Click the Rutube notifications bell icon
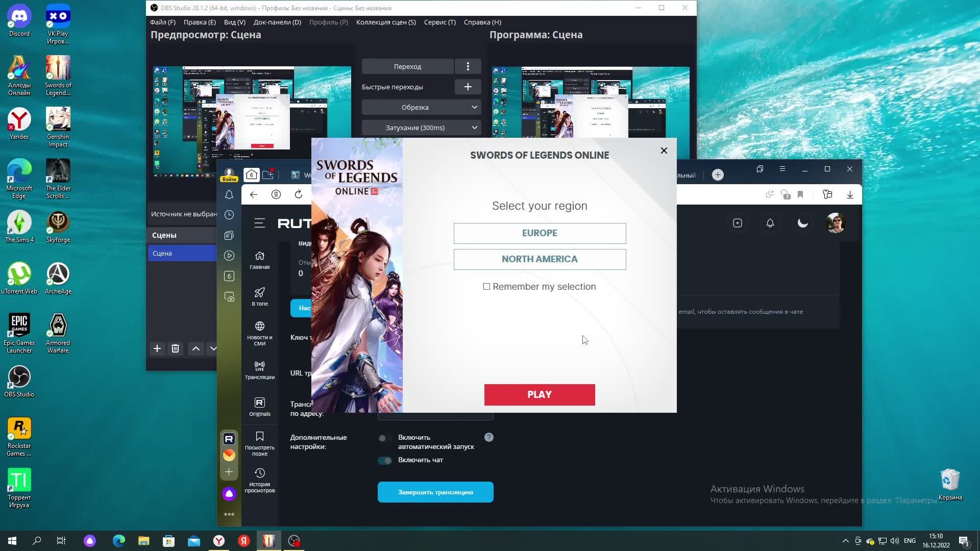This screenshot has width=980, height=551. click(x=770, y=223)
